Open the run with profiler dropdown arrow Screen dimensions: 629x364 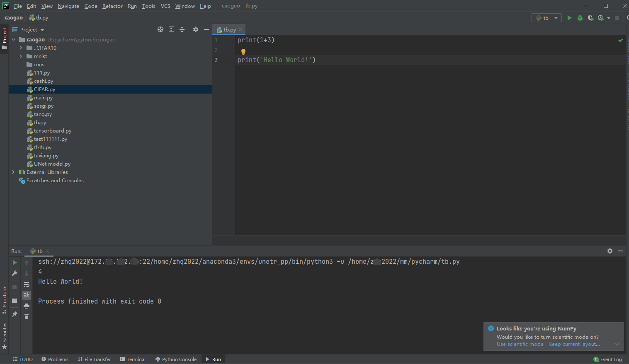point(609,18)
